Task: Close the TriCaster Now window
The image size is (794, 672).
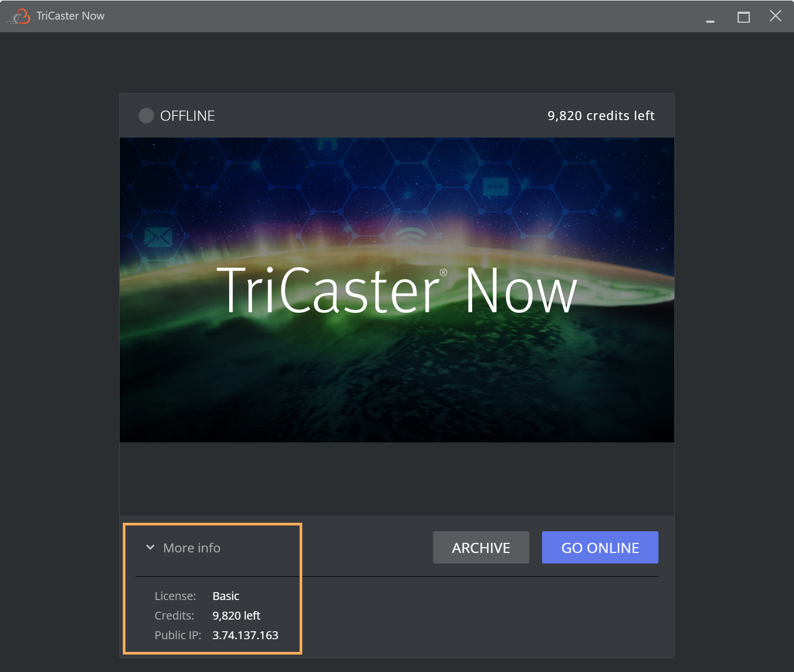Action: pyautogui.click(x=775, y=16)
